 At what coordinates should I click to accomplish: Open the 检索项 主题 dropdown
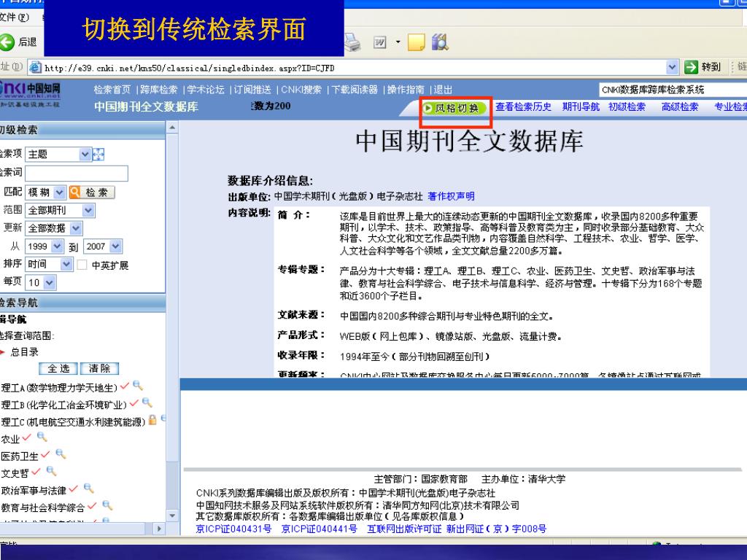pyautogui.click(x=85, y=155)
